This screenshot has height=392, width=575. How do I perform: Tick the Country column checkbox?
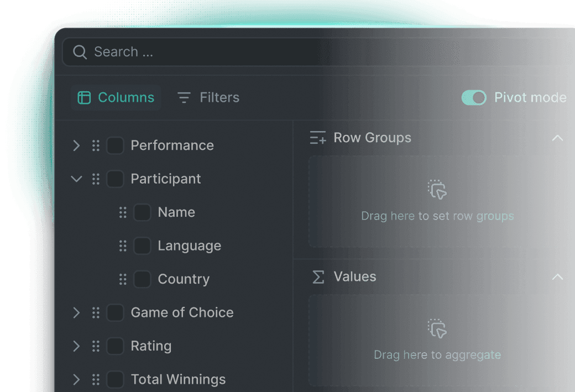tap(142, 279)
